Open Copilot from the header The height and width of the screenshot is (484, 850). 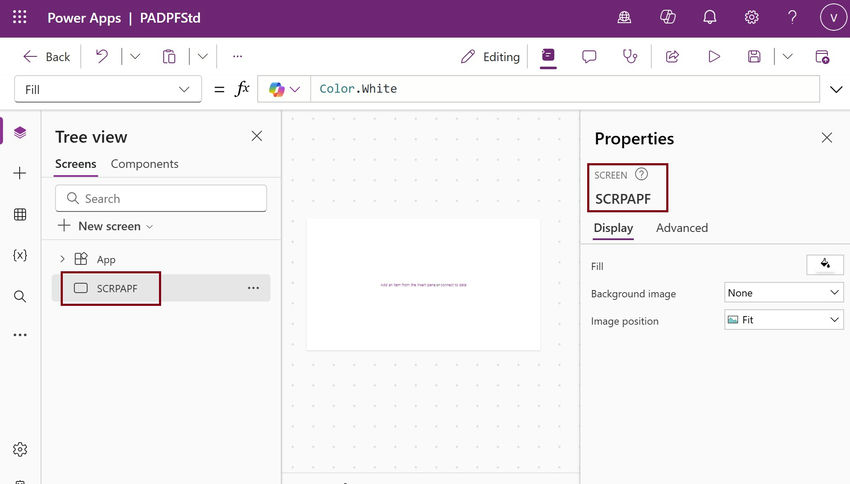pyautogui.click(x=667, y=17)
